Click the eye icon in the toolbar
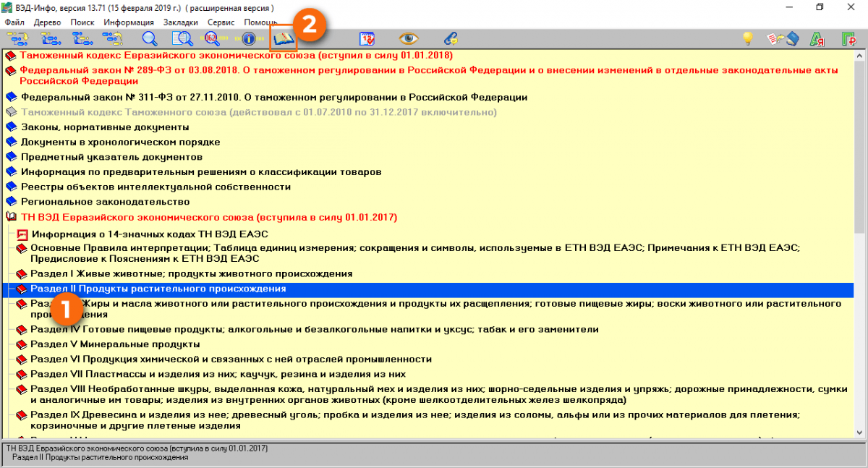Screen dimensions: 868x468 click(409, 39)
